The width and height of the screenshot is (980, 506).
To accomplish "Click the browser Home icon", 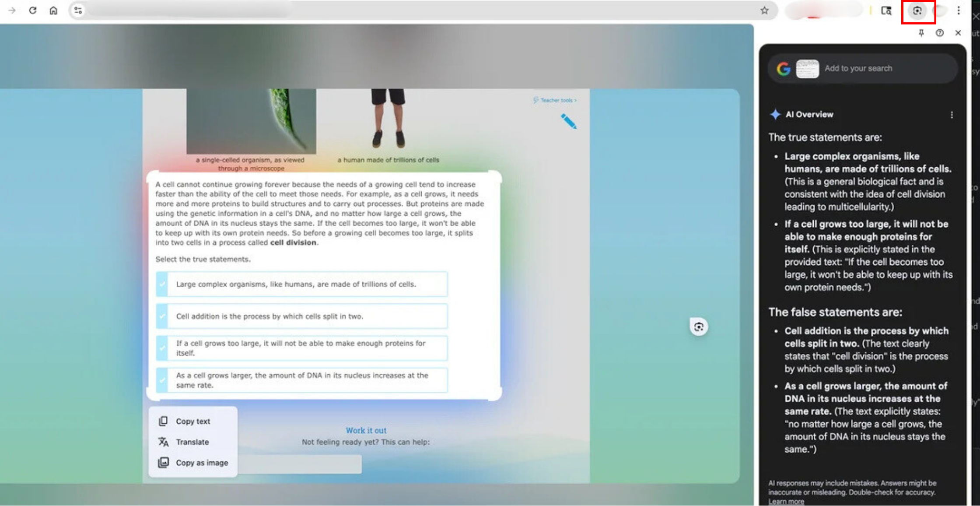I will (x=53, y=11).
